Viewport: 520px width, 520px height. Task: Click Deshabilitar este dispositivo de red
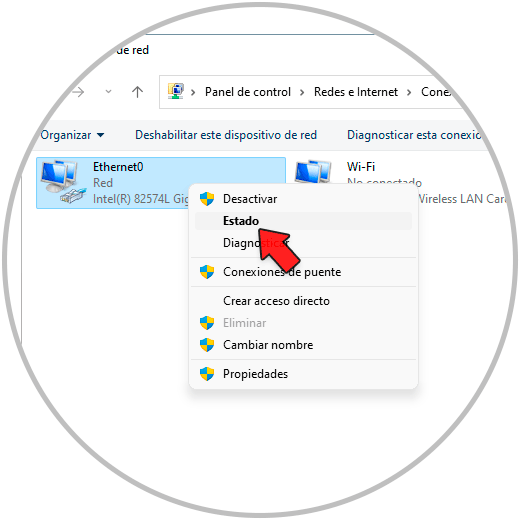click(x=226, y=135)
